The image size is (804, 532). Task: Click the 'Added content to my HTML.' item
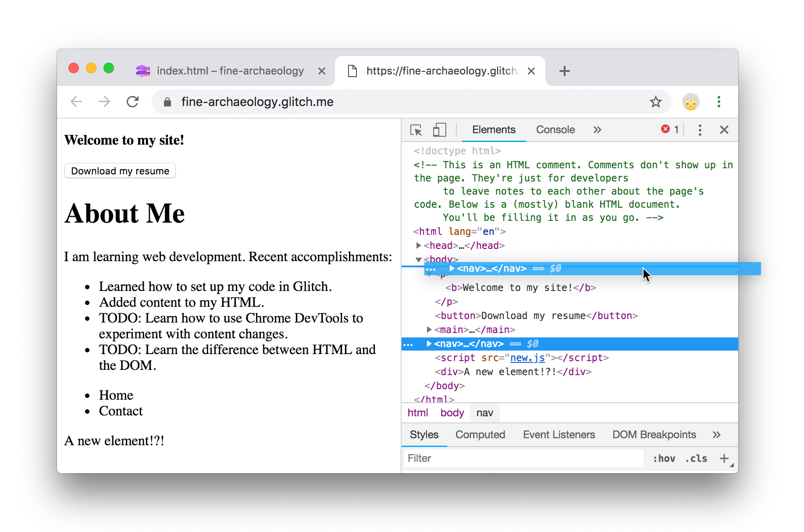point(181,302)
